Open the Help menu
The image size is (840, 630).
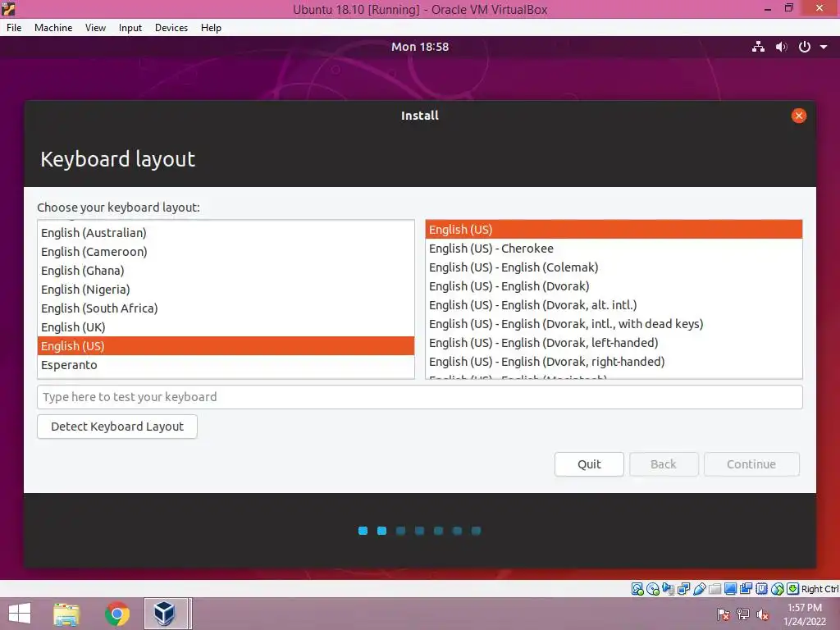point(211,28)
